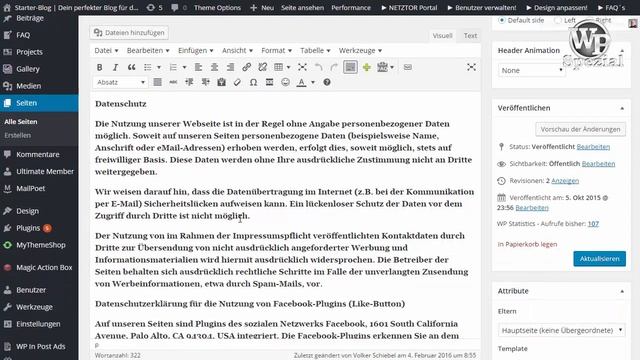
Task: Align text right
Action: 230,67
